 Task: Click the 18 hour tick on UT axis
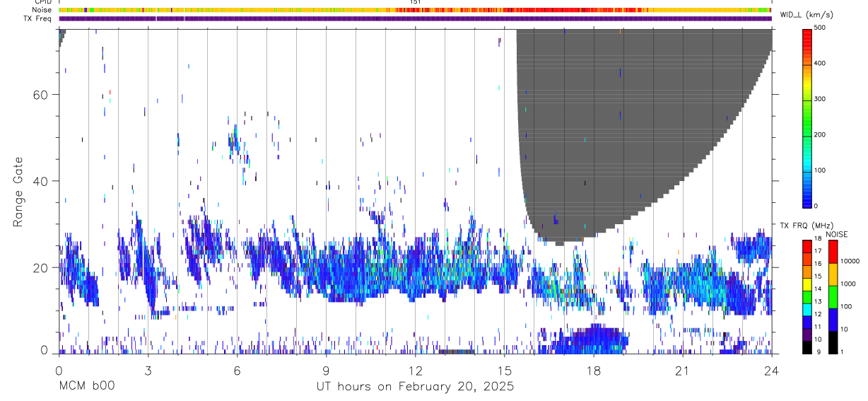594,370
